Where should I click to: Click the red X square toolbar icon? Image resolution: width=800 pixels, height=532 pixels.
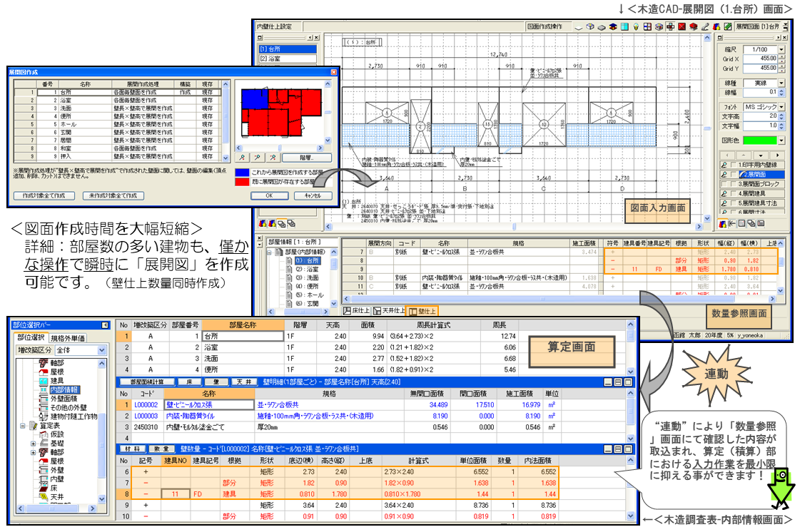(682, 26)
